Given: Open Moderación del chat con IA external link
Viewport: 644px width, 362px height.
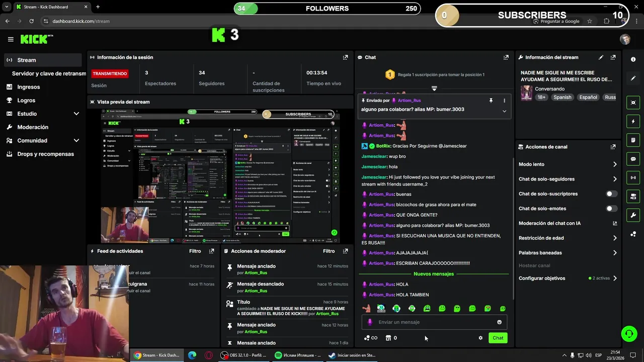Looking at the screenshot, I should point(614,223).
